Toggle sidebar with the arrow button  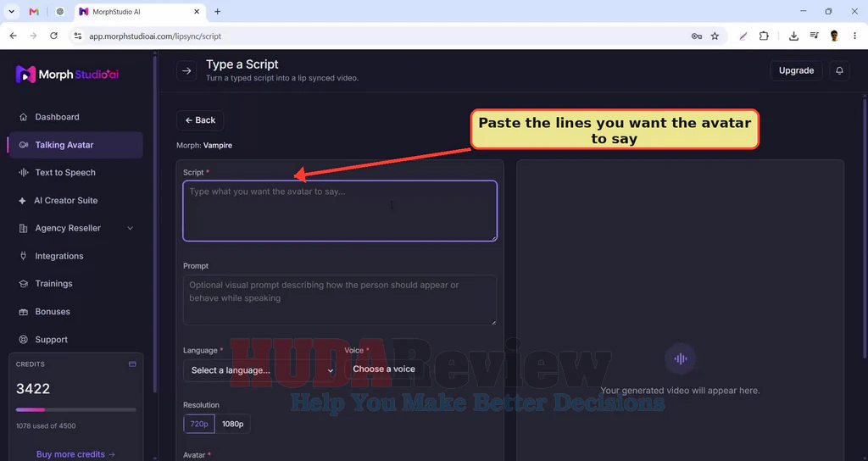pyautogui.click(x=186, y=71)
